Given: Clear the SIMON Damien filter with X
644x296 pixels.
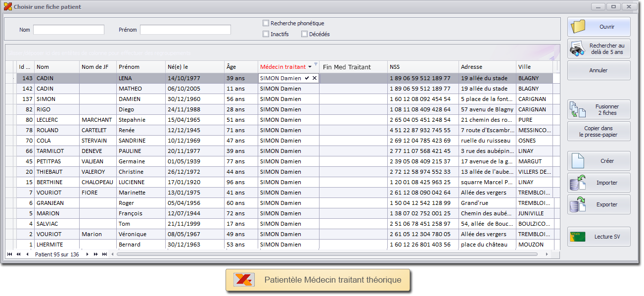Looking at the screenshot, I should point(315,78).
